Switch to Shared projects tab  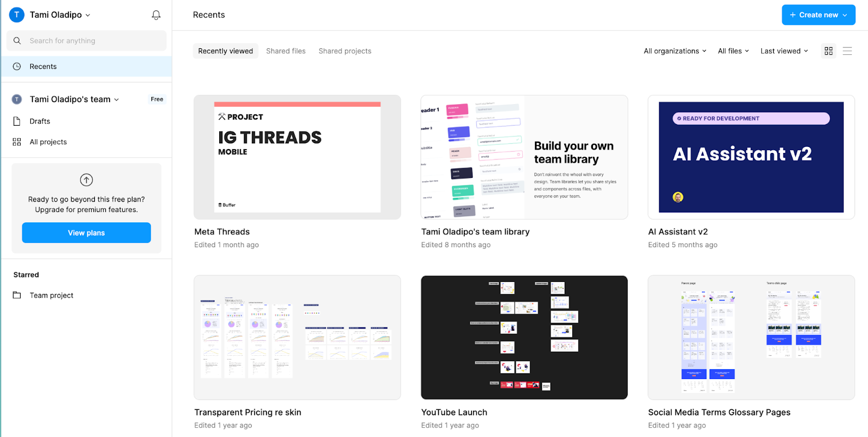[345, 51]
